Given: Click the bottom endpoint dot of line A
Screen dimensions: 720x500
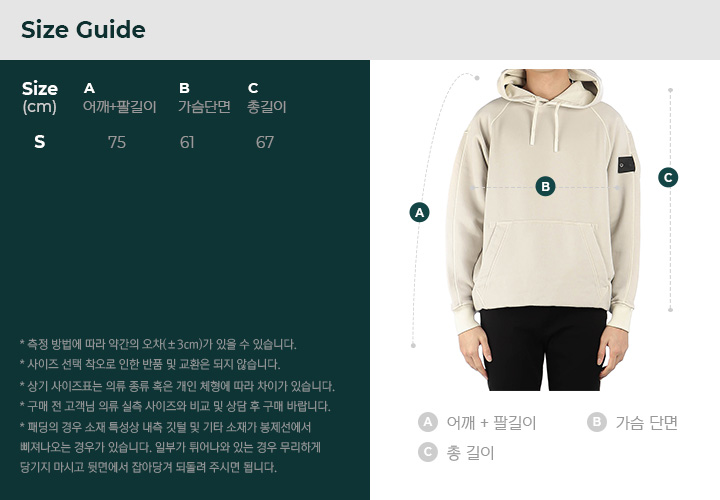Looking at the screenshot, I should 413,345.
